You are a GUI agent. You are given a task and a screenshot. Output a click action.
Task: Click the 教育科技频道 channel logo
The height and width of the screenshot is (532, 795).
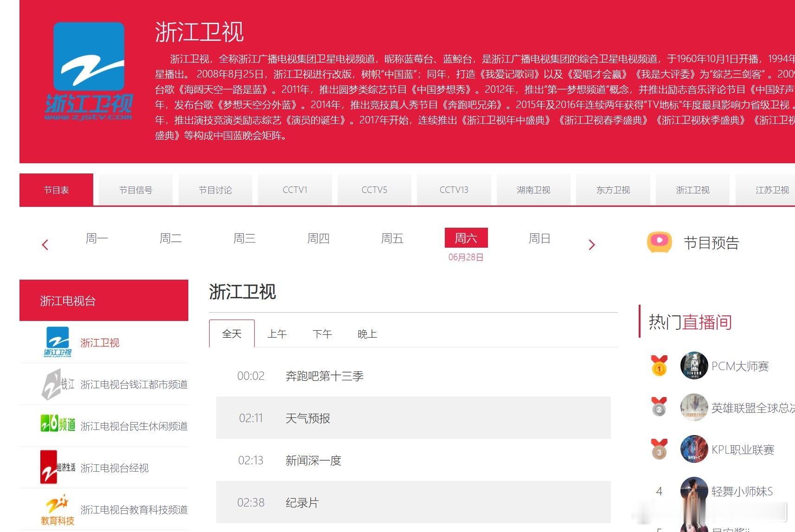tap(58, 510)
